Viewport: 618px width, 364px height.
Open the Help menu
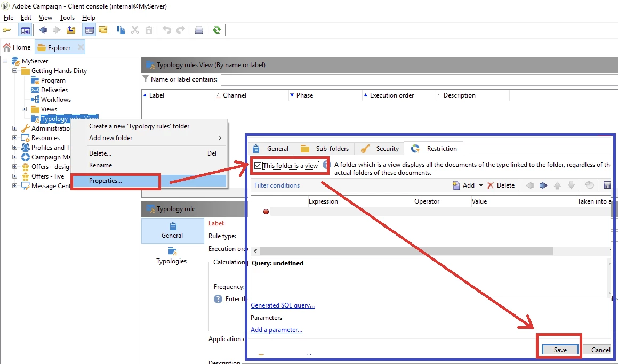pos(89,18)
